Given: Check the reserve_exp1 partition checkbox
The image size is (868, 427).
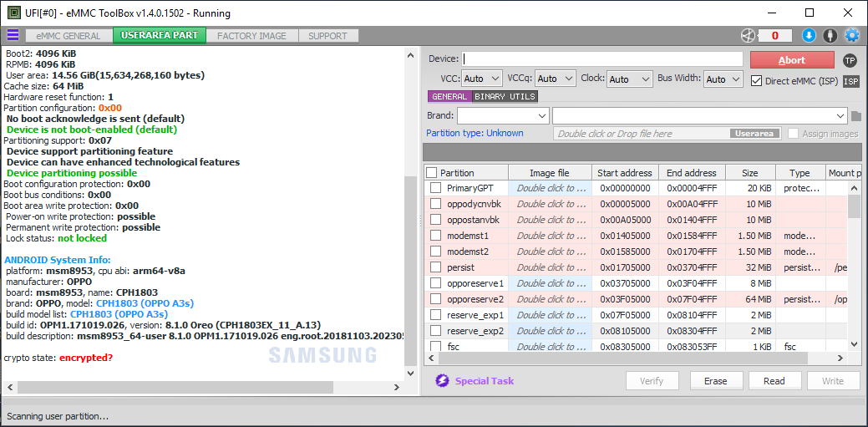Looking at the screenshot, I should [436, 316].
